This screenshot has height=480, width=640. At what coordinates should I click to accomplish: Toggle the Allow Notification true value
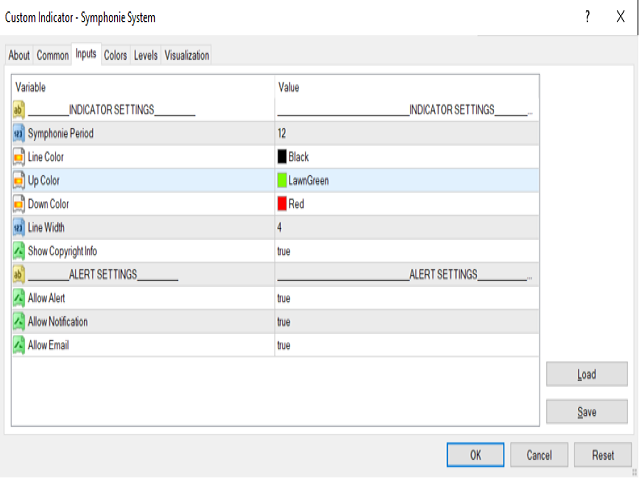point(407,322)
